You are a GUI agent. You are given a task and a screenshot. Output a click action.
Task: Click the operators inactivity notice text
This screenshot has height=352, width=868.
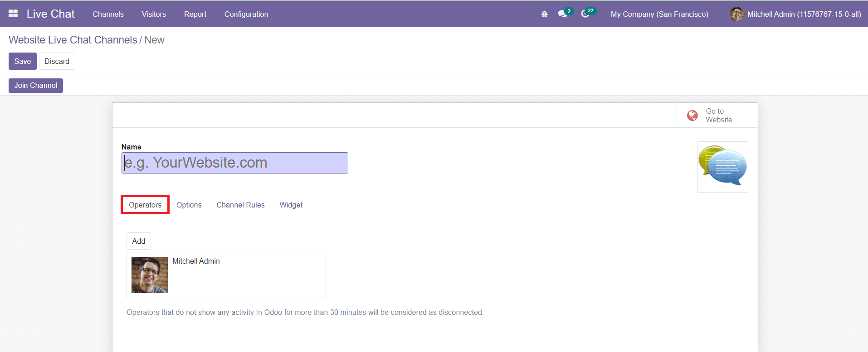pyautogui.click(x=305, y=312)
